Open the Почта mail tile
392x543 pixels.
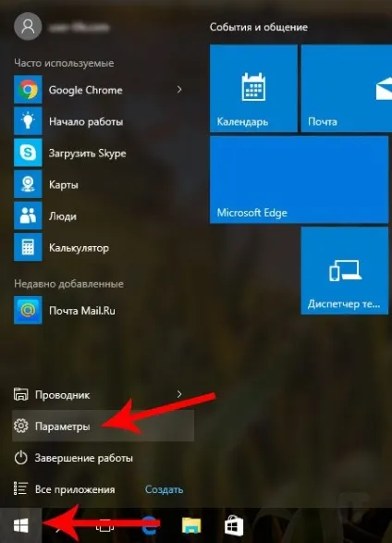[x=347, y=88]
